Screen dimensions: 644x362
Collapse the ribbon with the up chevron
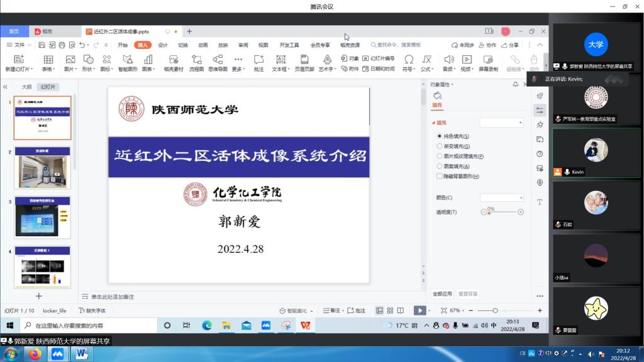click(x=540, y=45)
